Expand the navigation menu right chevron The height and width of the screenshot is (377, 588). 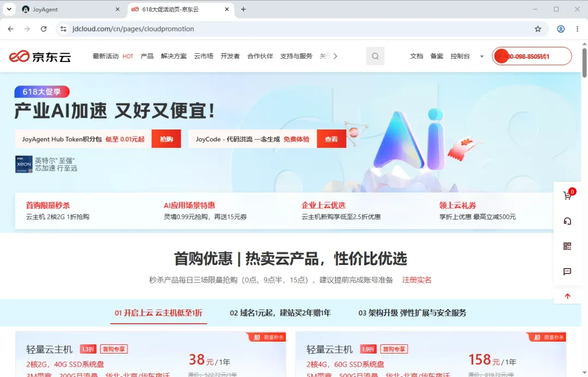pos(335,56)
